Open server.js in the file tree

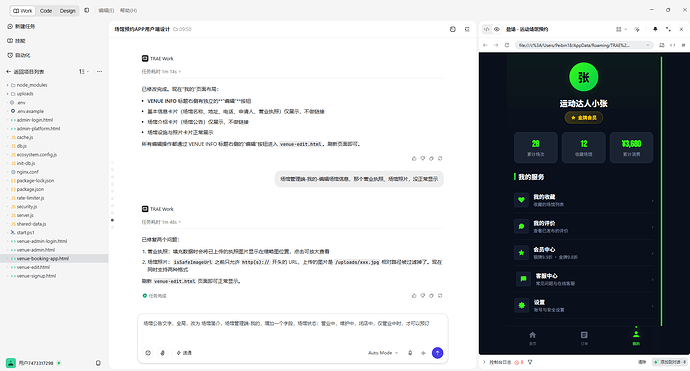22,215
